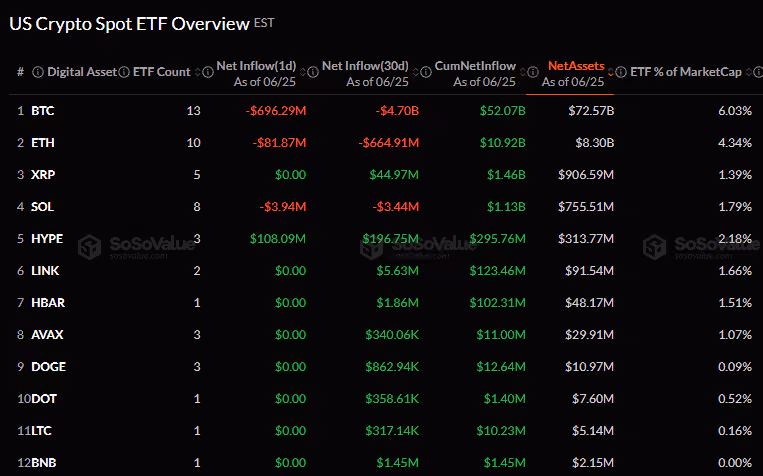Select the AVAX asset name

coord(47,335)
